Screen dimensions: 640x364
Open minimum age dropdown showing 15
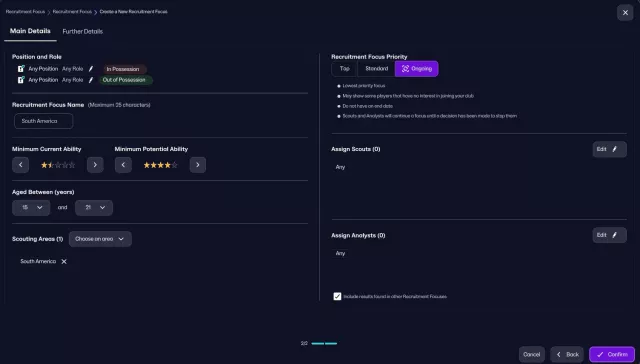click(31, 208)
